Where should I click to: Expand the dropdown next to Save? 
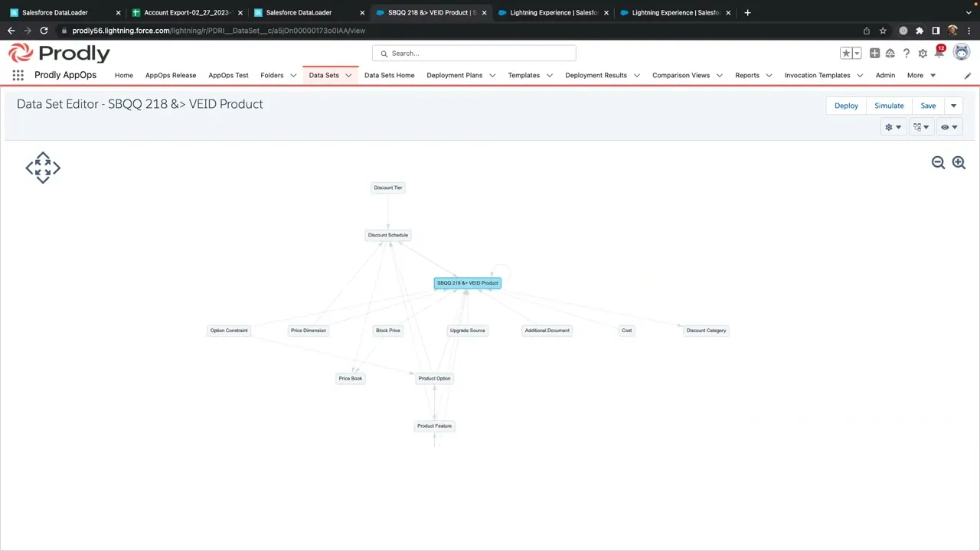point(953,106)
